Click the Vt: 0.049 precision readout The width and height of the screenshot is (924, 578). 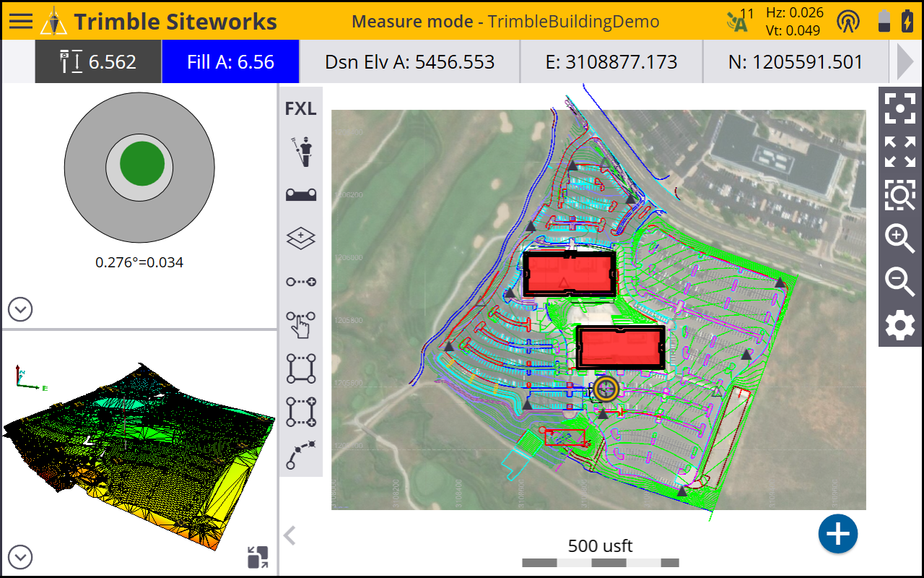tap(794, 30)
